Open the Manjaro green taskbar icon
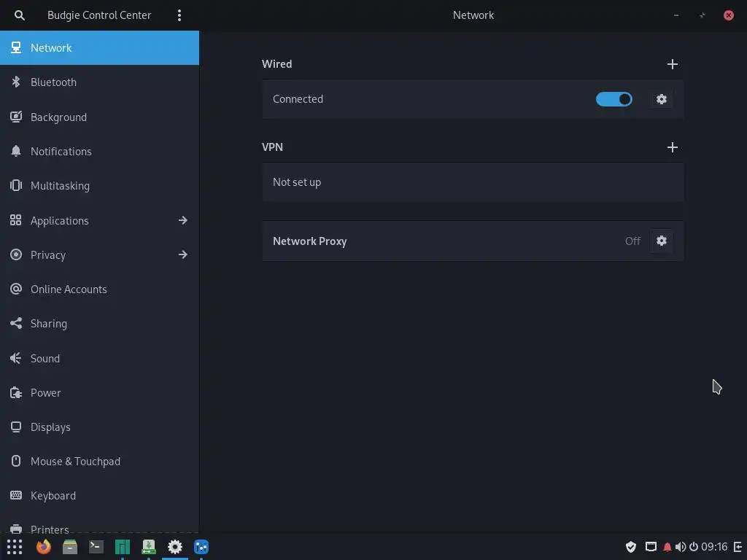The image size is (747, 560). click(x=123, y=547)
